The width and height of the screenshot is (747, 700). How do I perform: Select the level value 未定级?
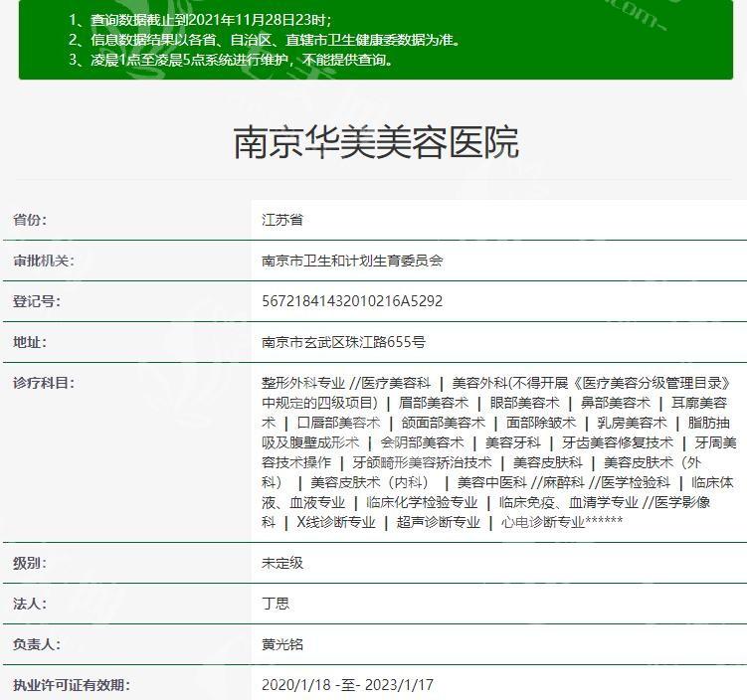pyautogui.click(x=282, y=563)
